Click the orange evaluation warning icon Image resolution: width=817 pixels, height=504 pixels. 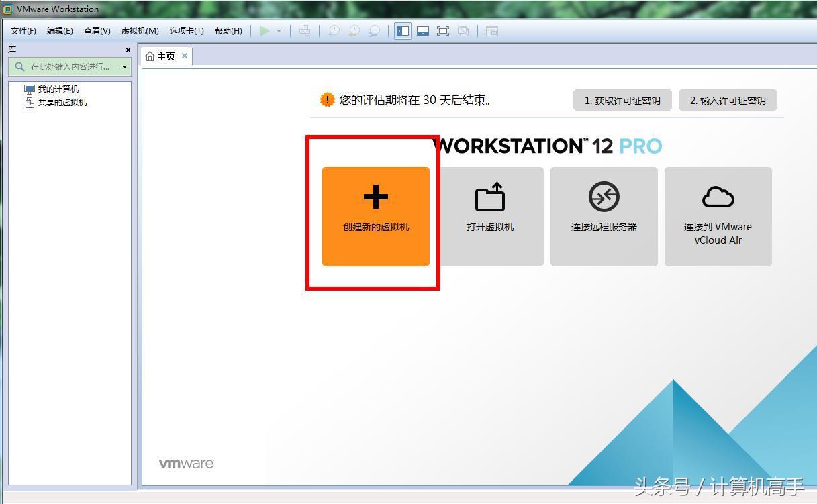tap(327, 100)
